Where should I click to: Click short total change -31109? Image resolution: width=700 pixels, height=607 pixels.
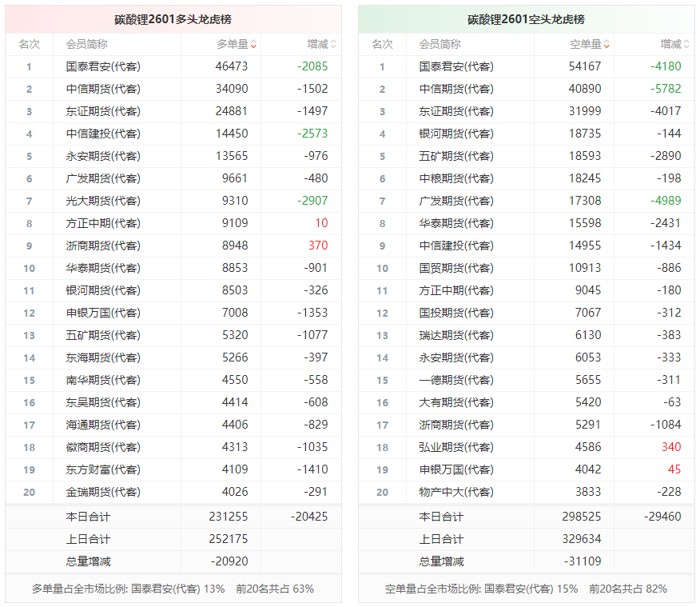coord(583,561)
